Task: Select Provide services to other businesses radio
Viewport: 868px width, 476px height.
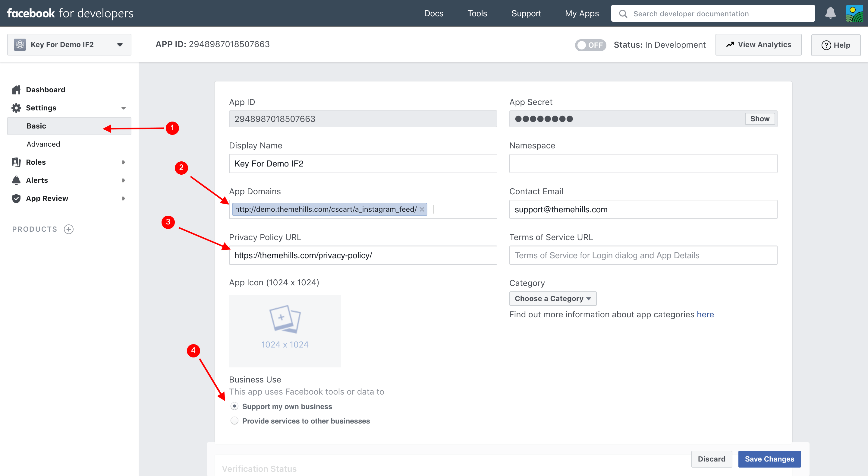Action: coord(234,421)
